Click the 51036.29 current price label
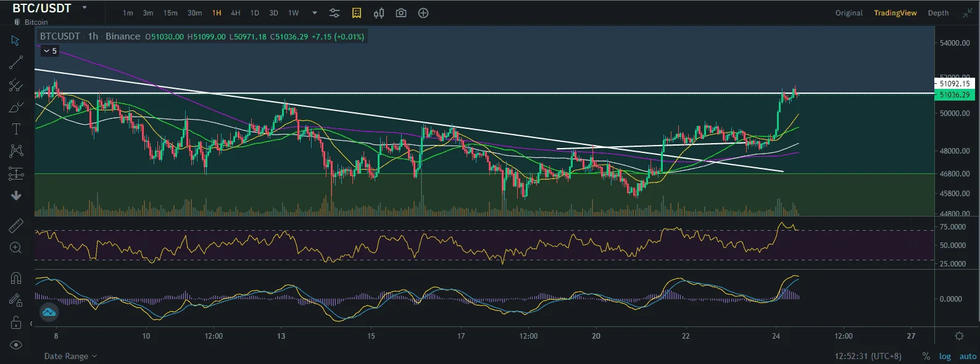This screenshot has height=364, width=980. pyautogui.click(x=954, y=95)
